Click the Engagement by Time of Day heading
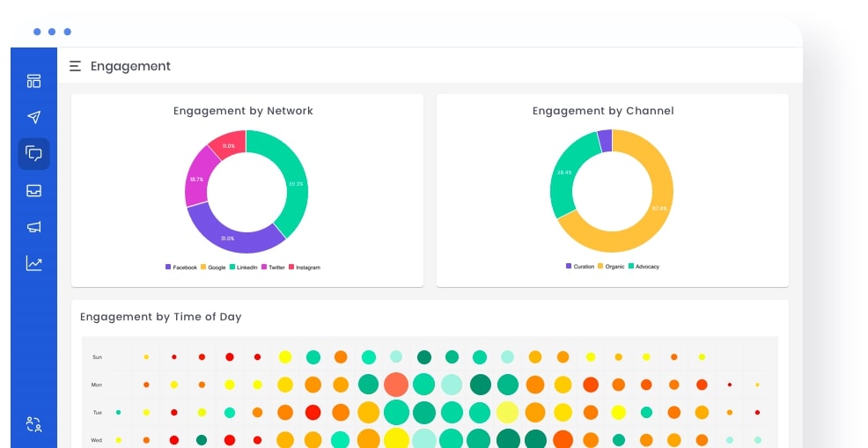Image resolution: width=868 pixels, height=448 pixels. (160, 317)
